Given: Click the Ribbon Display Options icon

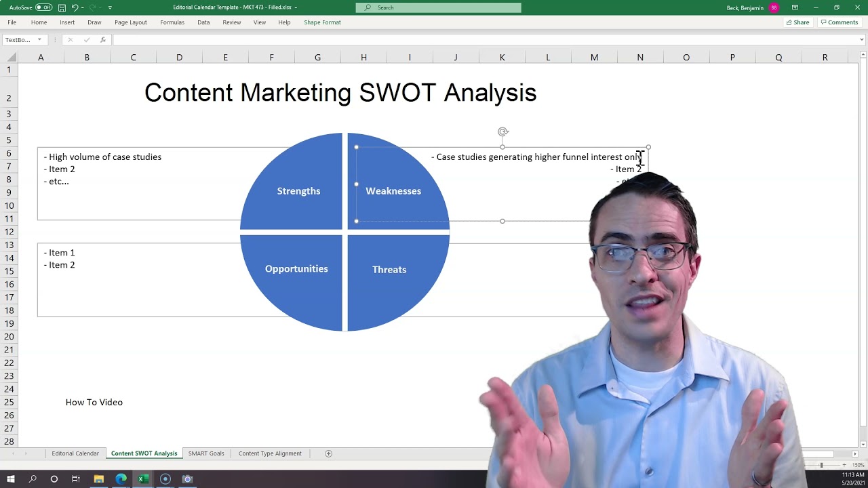Looking at the screenshot, I should pyautogui.click(x=795, y=7).
